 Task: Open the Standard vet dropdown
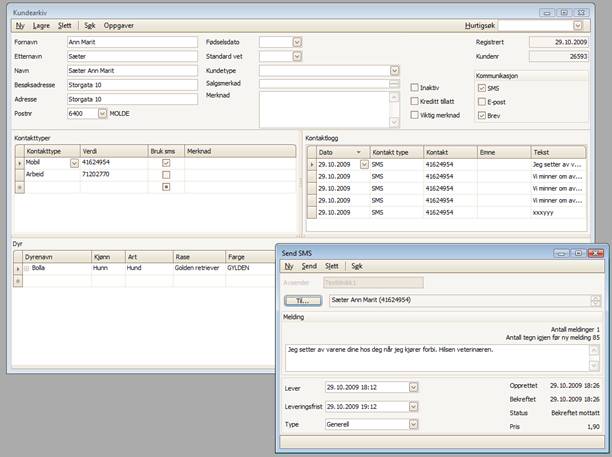pos(297,57)
